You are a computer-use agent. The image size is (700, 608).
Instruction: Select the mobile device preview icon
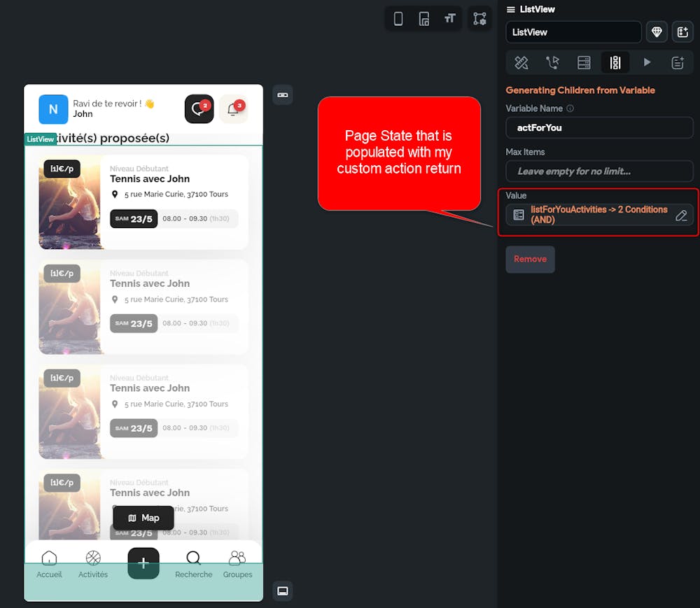(398, 19)
